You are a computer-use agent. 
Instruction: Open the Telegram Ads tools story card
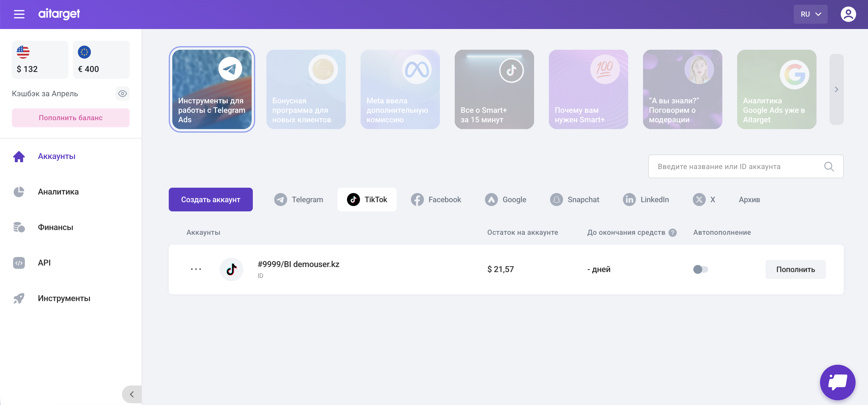coord(212,89)
